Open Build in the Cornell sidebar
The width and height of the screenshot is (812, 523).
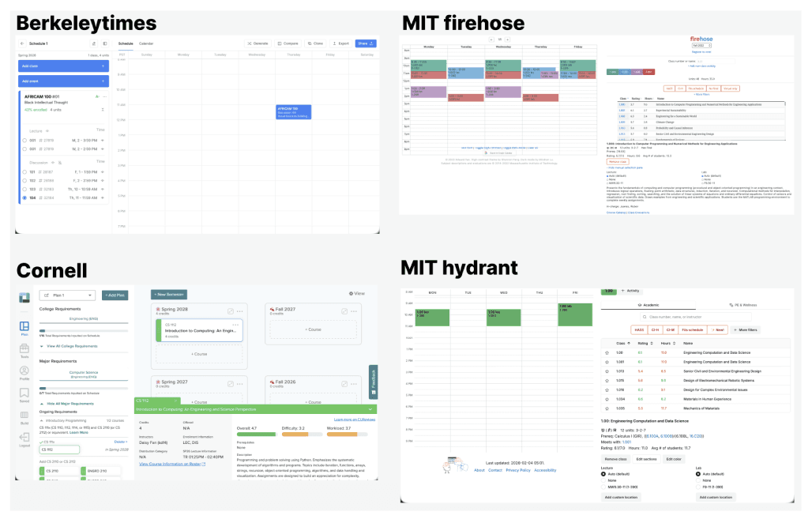[x=24, y=417]
